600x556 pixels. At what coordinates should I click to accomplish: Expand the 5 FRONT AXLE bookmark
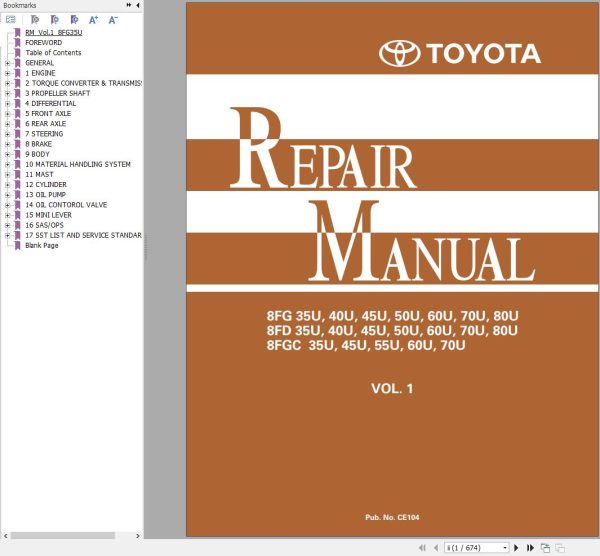[x=7, y=113]
